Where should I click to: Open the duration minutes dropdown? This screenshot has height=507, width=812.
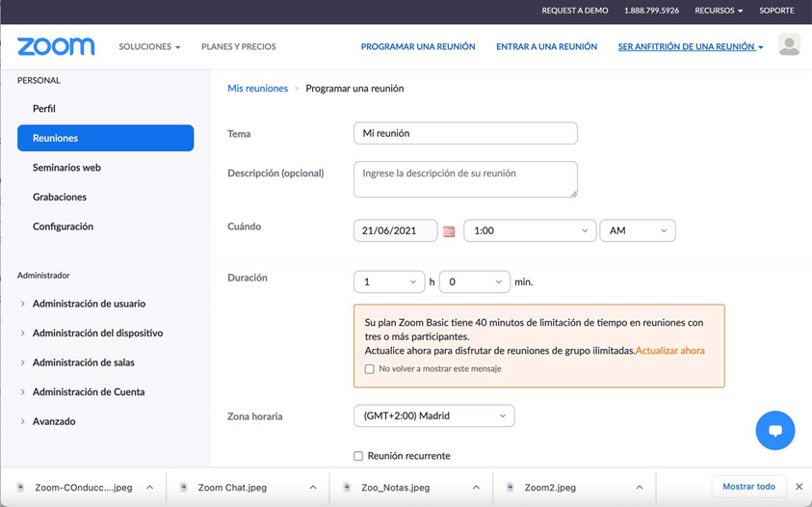[x=475, y=282]
